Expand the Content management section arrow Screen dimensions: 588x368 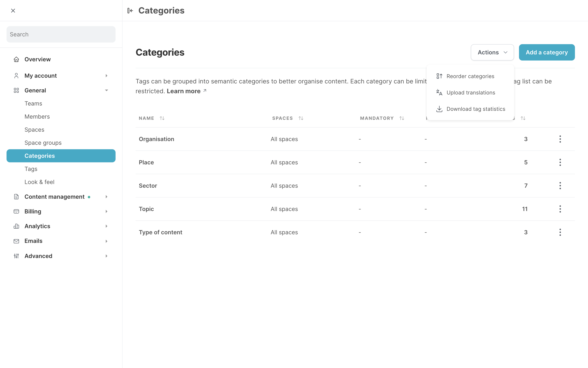[106, 197]
